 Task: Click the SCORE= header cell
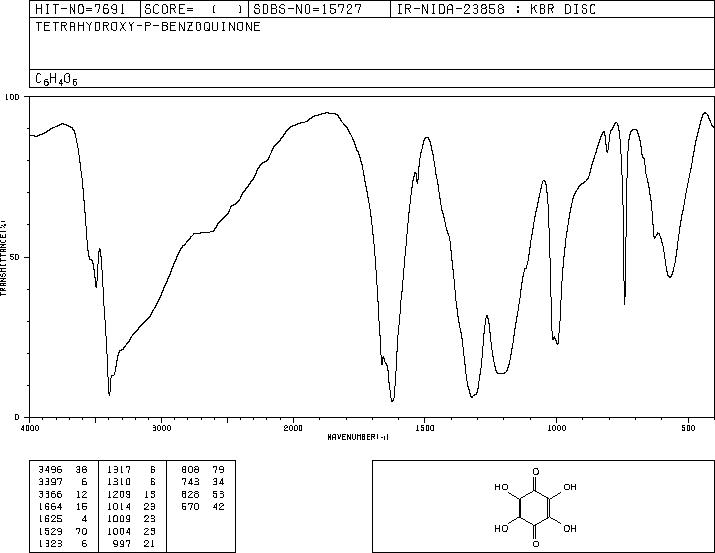(x=193, y=9)
